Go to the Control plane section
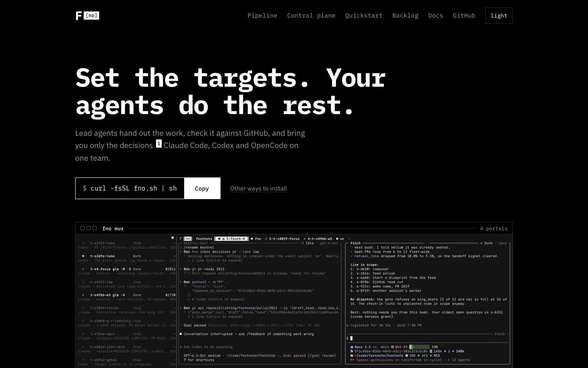588x368 pixels. (x=311, y=16)
